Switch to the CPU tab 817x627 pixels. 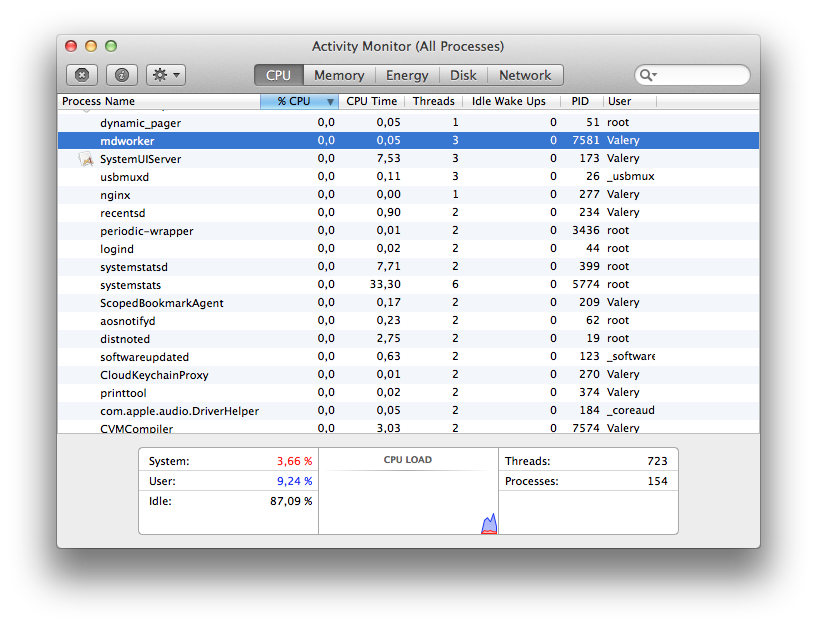coord(278,75)
